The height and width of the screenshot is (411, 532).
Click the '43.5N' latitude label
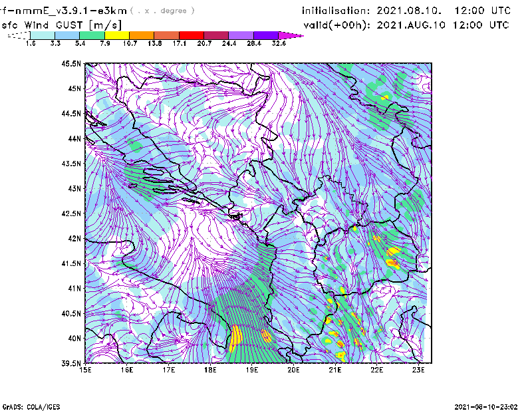coord(71,164)
